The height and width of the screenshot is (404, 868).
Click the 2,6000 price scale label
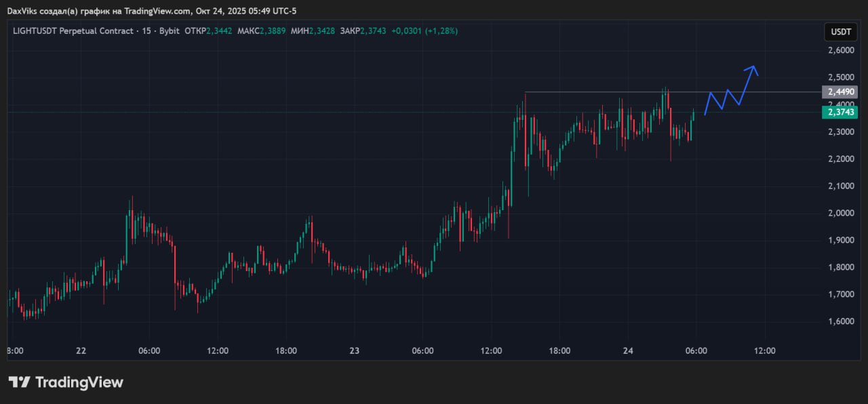pos(840,50)
